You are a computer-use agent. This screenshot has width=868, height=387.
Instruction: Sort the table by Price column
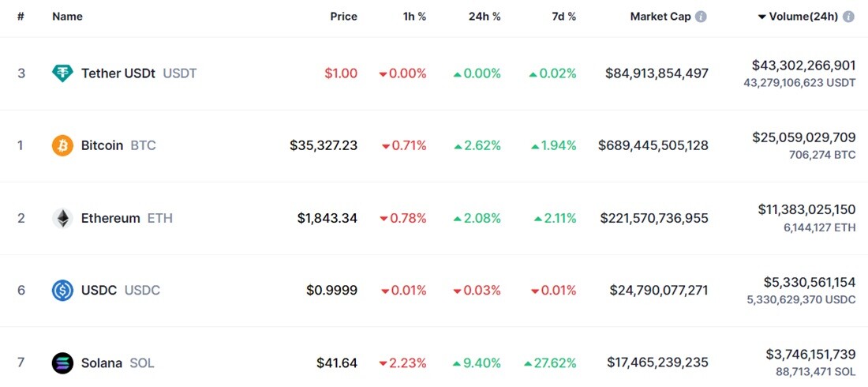(x=344, y=17)
